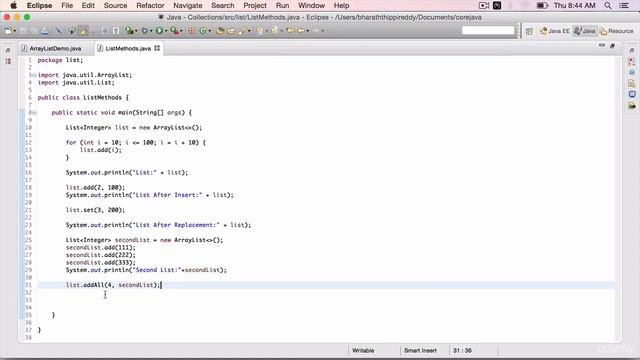The width and height of the screenshot is (640, 360).
Task: Expand the Debug configurations dropdown arrow
Action: pos(151,31)
